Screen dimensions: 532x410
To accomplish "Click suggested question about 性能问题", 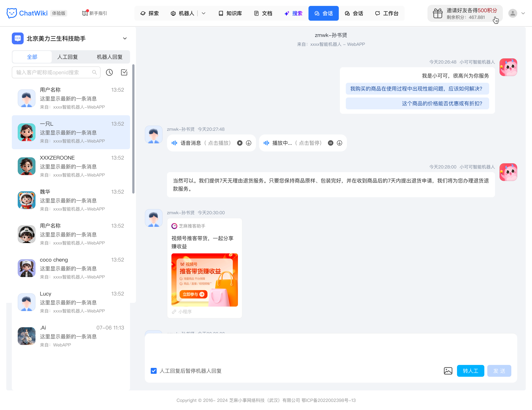I will 417,89.
